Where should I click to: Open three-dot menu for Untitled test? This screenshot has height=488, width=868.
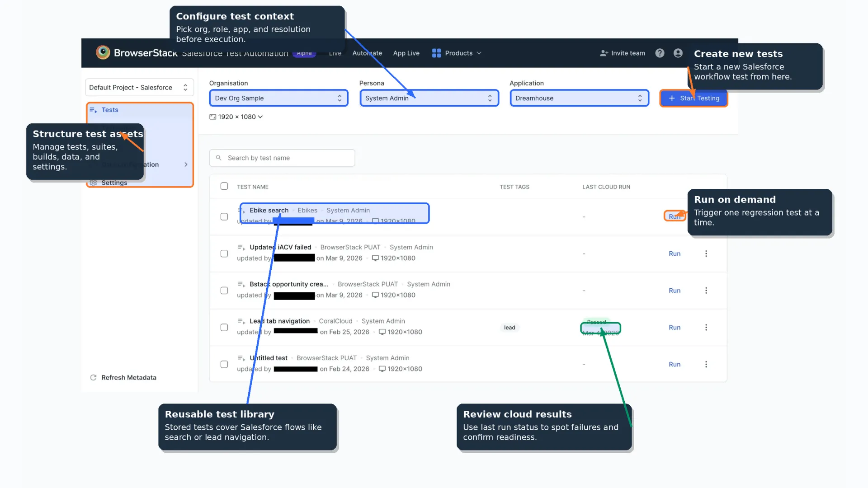coord(706,364)
